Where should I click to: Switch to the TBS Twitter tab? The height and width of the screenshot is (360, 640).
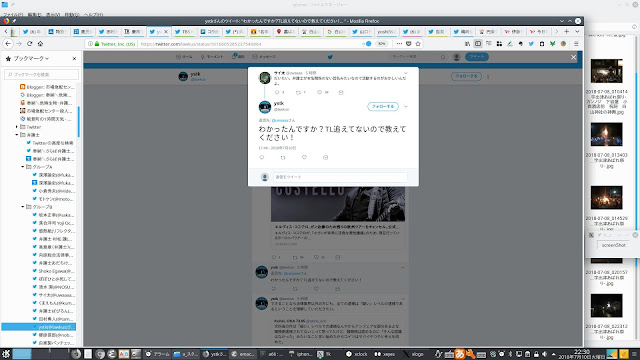tap(183, 31)
